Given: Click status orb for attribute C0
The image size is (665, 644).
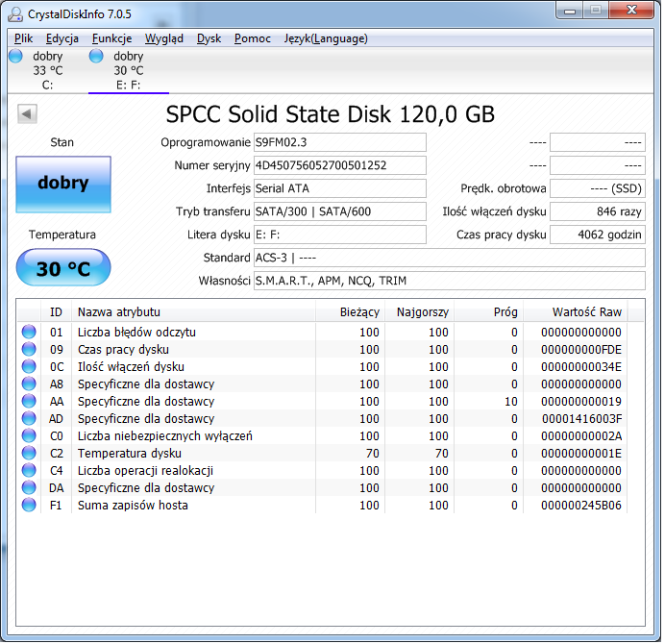Looking at the screenshot, I should click(x=29, y=436).
